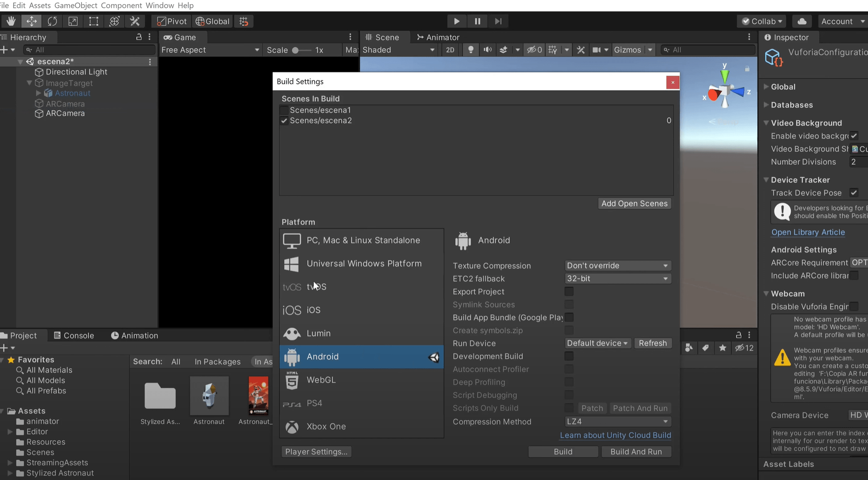The image size is (868, 480).
Task: Open the Compression Method dropdown
Action: (x=618, y=421)
